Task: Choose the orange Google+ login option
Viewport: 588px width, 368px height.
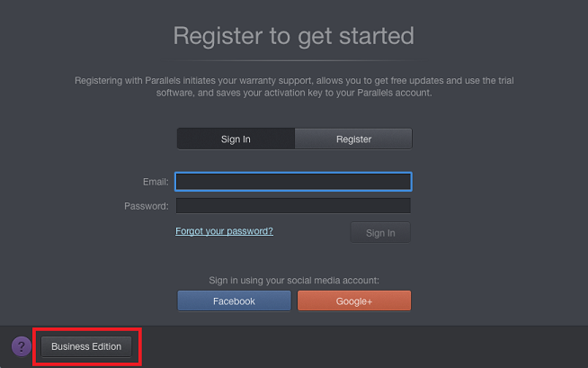Action: coord(354,301)
